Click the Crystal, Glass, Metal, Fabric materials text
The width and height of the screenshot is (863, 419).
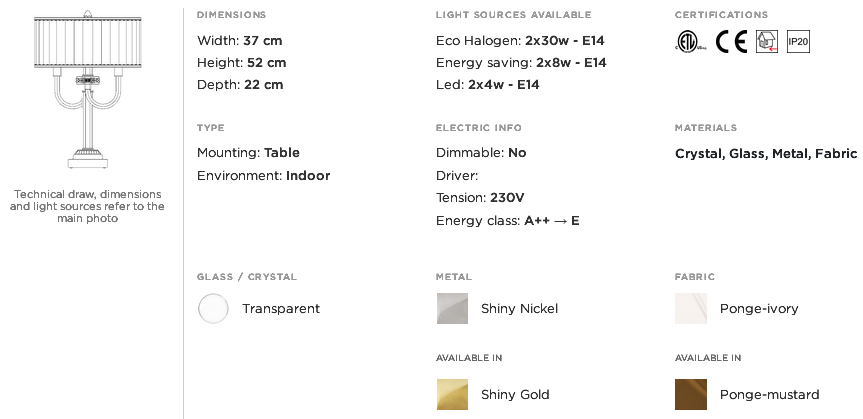tap(766, 154)
